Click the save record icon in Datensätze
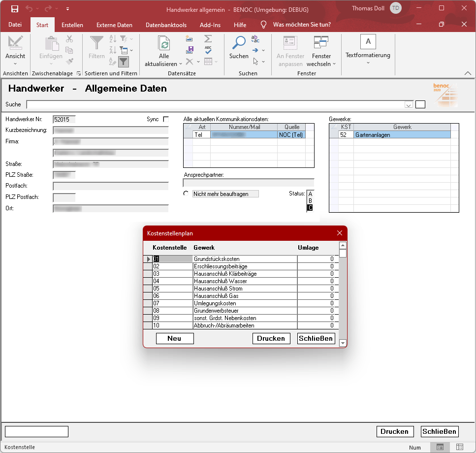Viewport: 476px width, 453px height. (190, 50)
